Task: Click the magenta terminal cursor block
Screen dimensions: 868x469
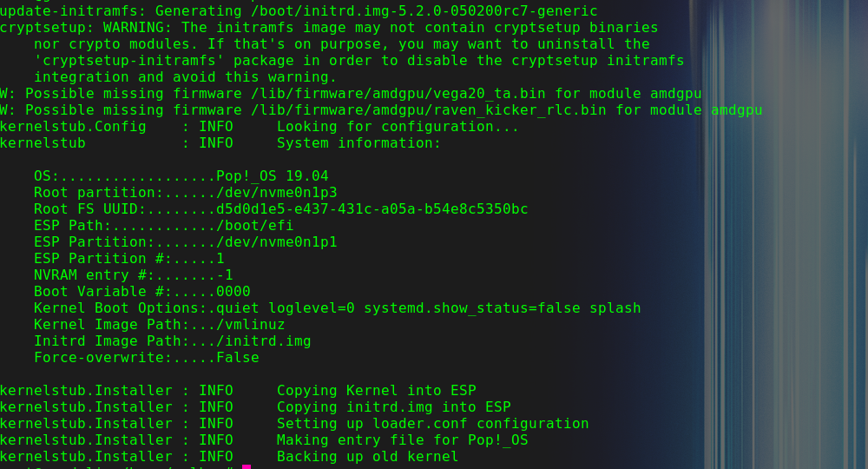Action: [247, 466]
